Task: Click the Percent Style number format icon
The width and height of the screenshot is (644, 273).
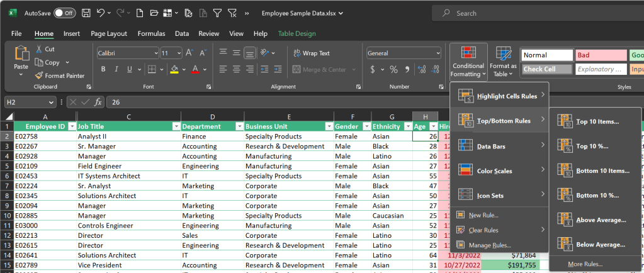Action: [x=393, y=69]
